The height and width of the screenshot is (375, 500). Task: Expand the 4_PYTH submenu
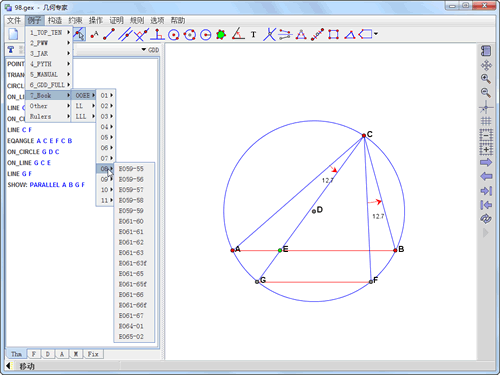tap(49, 64)
